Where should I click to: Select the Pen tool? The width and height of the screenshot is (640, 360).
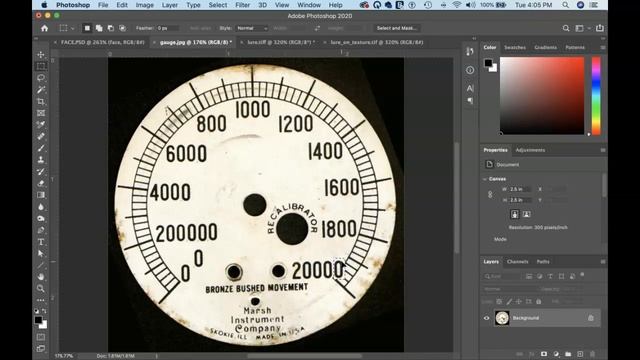point(41,230)
